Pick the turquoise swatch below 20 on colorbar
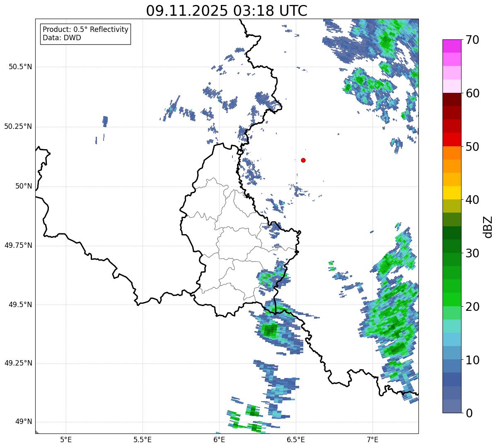The height and width of the screenshot is (448, 498). click(452, 326)
